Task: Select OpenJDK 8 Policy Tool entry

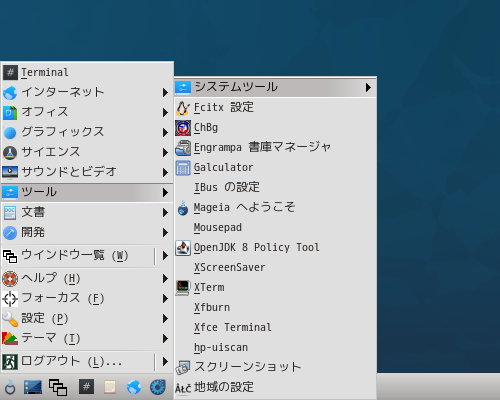Action: [x=275, y=247]
